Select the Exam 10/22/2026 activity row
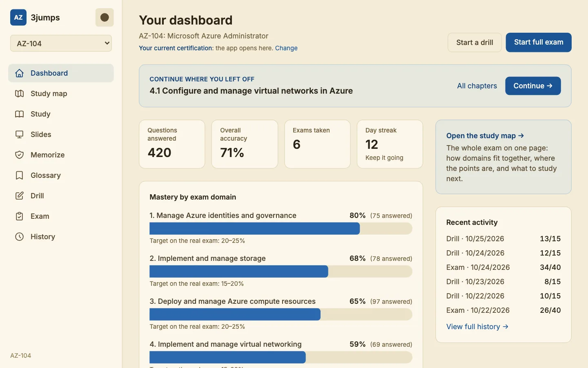 [503, 310]
